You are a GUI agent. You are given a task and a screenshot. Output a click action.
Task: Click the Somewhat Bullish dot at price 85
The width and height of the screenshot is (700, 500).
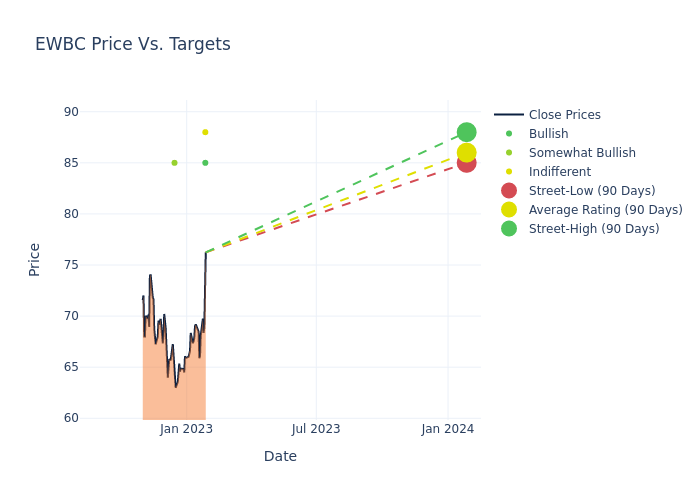[x=174, y=163]
